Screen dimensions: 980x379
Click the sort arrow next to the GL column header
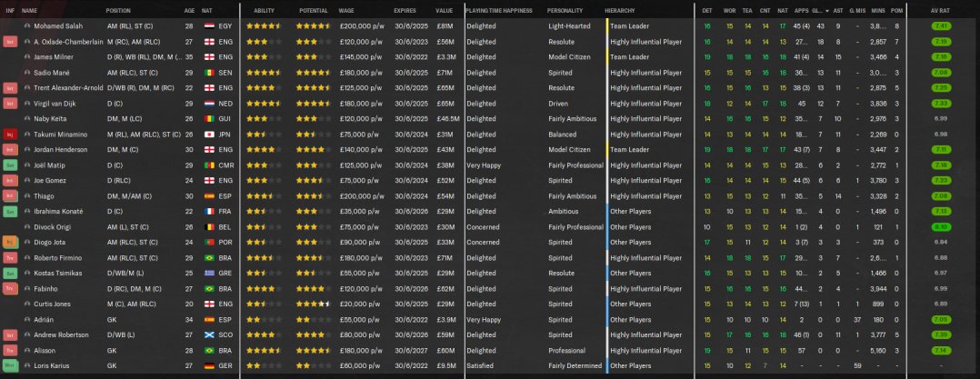[827, 11]
